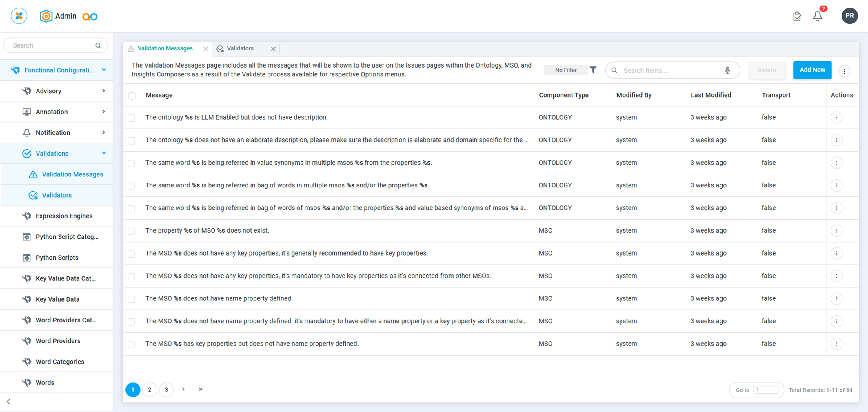Select checkbox for 'LLM Enabled' message row
868x412 pixels.
pos(131,118)
